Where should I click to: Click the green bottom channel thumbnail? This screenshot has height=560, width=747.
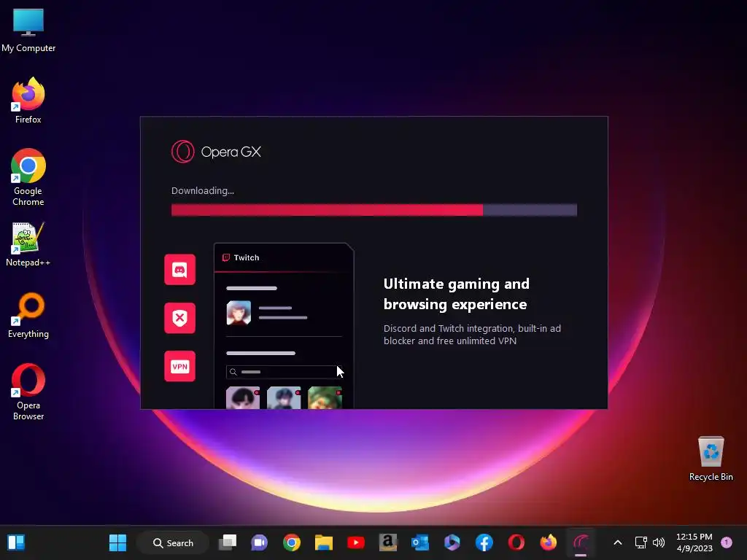pos(325,397)
